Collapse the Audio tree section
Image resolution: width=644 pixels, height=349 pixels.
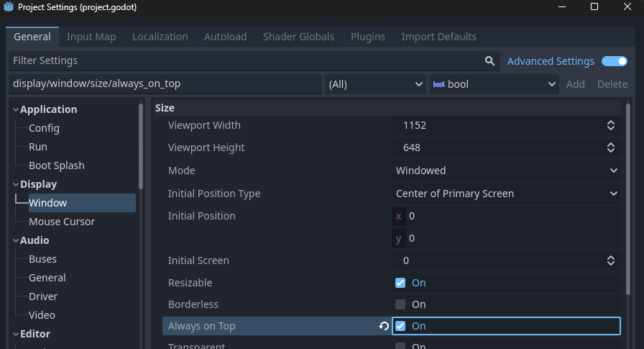pos(16,240)
